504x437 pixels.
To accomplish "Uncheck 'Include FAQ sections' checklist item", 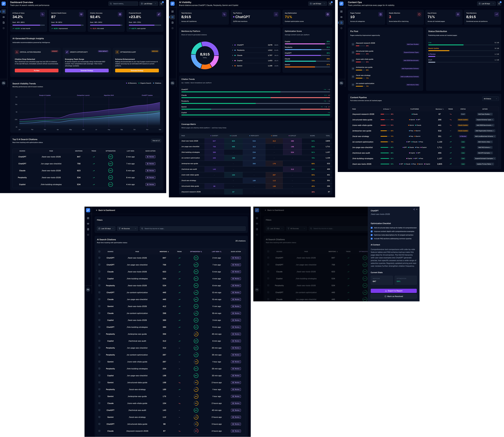I will pyautogui.click(x=372, y=239).
